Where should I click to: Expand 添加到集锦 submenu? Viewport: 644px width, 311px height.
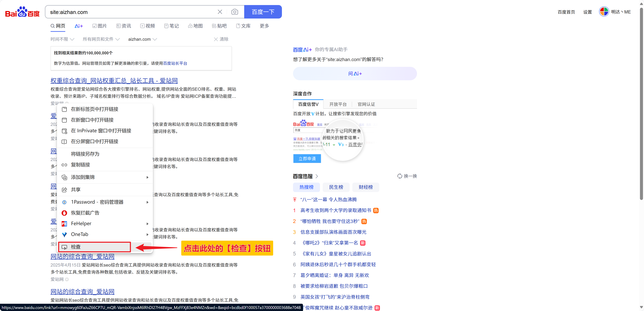click(105, 177)
